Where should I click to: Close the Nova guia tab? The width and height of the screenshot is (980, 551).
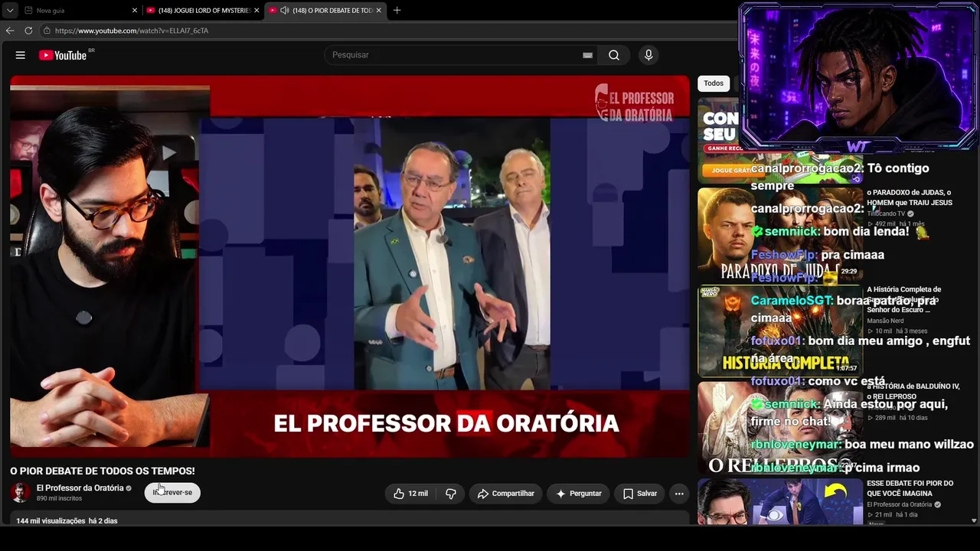coord(135,11)
